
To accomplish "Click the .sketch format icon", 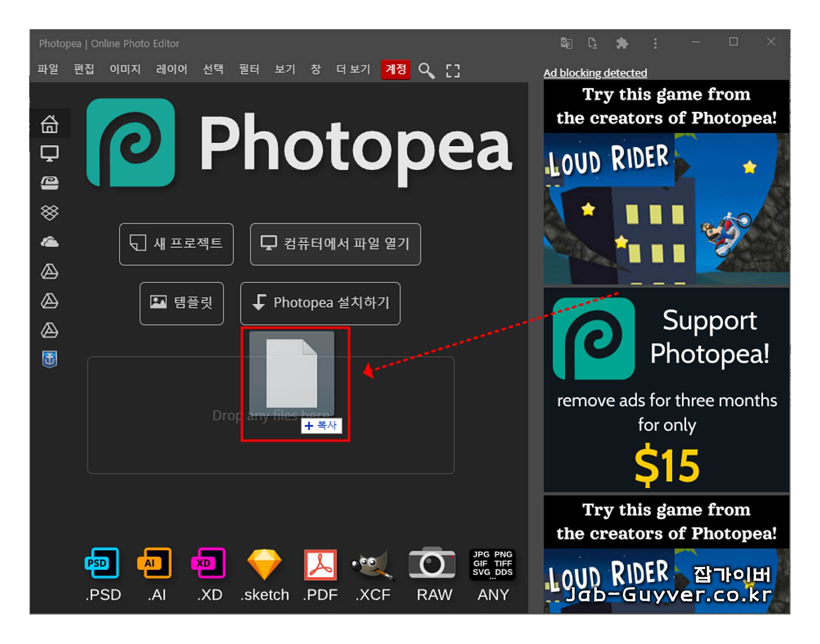I will (x=264, y=564).
